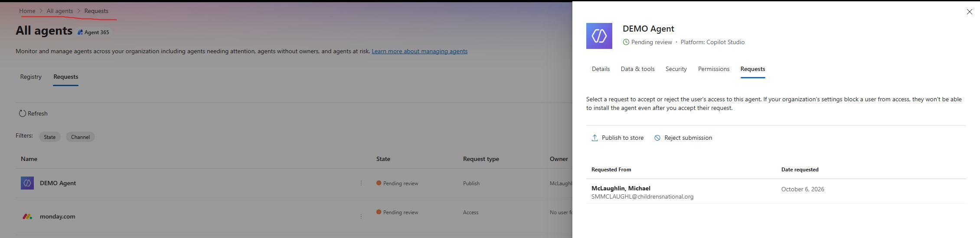This screenshot has width=980, height=238.
Task: Open the Details tab
Action: coord(601,69)
